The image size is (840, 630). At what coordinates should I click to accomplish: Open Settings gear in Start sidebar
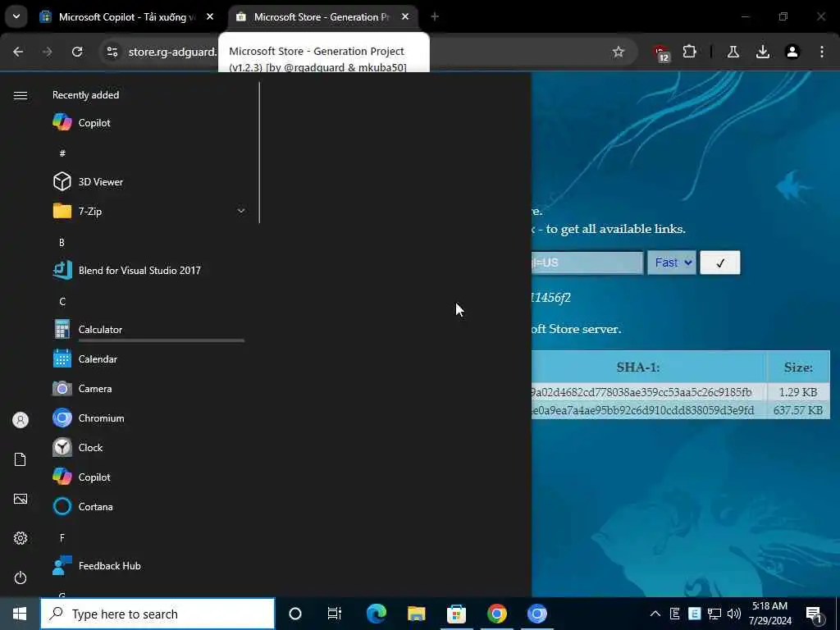[x=21, y=538]
